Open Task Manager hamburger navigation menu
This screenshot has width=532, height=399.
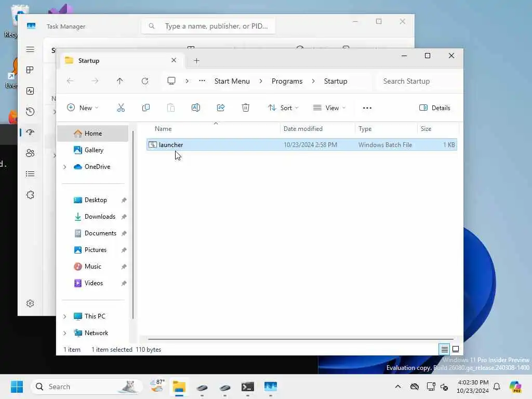tap(30, 49)
